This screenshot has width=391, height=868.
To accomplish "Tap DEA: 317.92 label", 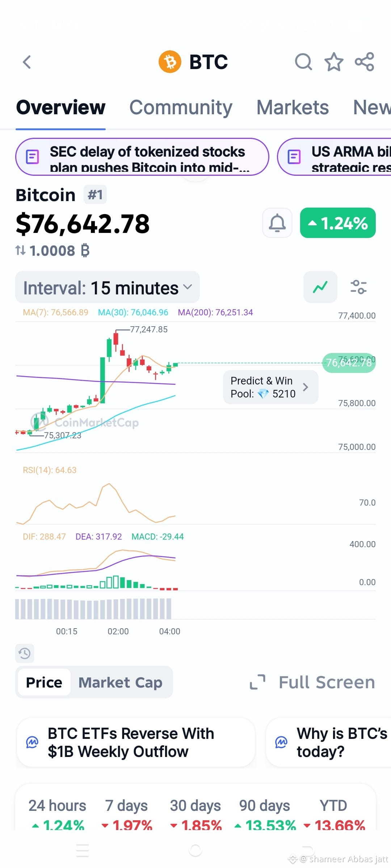I will click(x=98, y=536).
